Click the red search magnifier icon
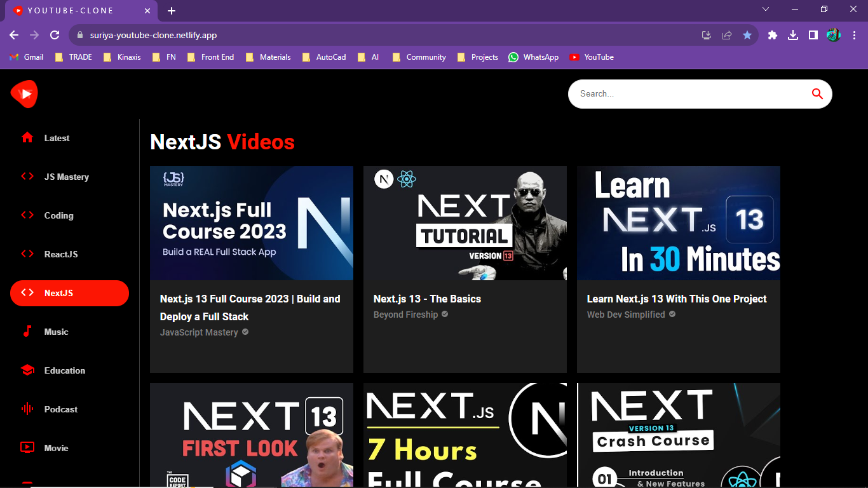This screenshot has width=868, height=488. coord(817,94)
